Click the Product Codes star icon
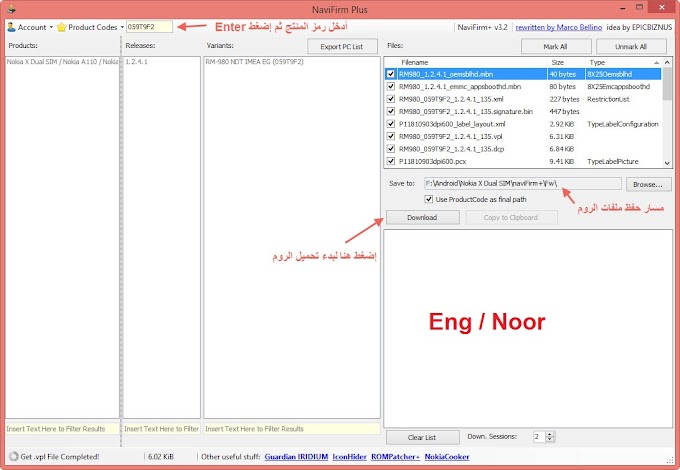 tap(62, 27)
